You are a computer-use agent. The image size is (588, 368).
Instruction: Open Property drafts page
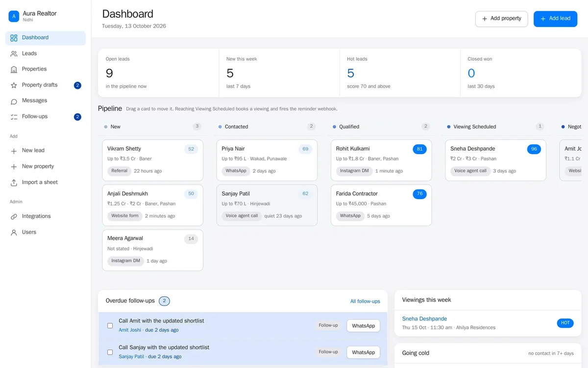click(46, 85)
